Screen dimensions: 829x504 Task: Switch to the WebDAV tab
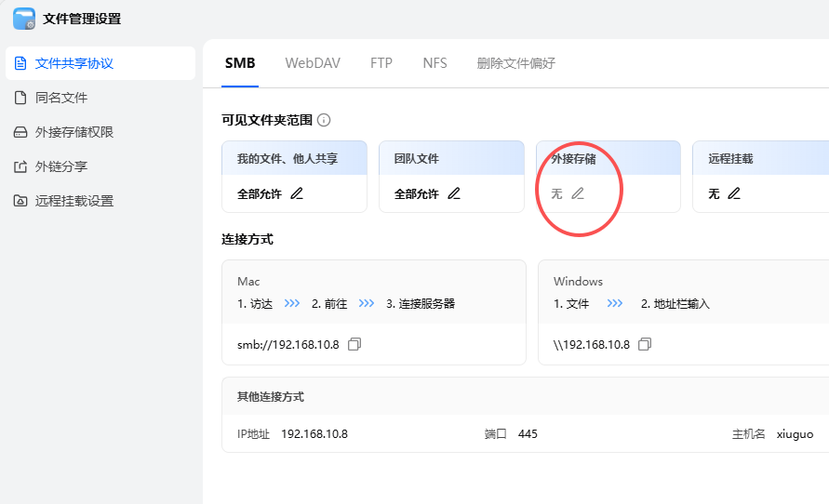[313, 63]
